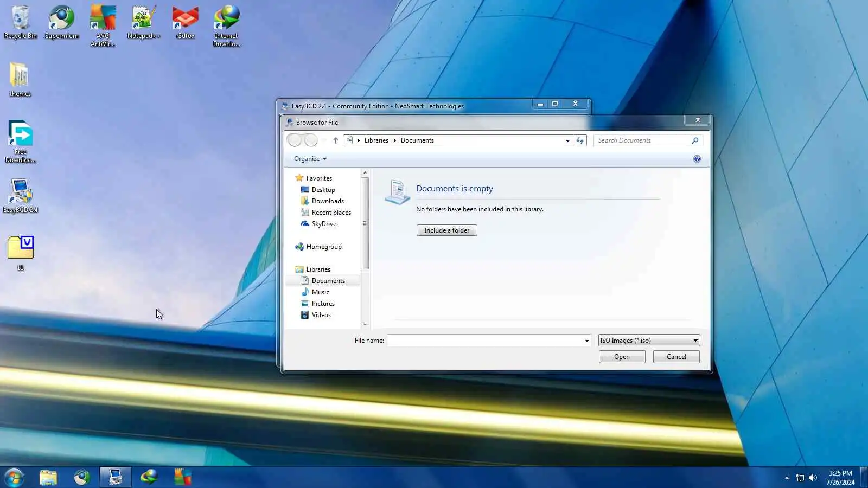Viewport: 868px width, 488px height.
Task: Open the File name dropdown arrow
Action: pyautogui.click(x=587, y=341)
